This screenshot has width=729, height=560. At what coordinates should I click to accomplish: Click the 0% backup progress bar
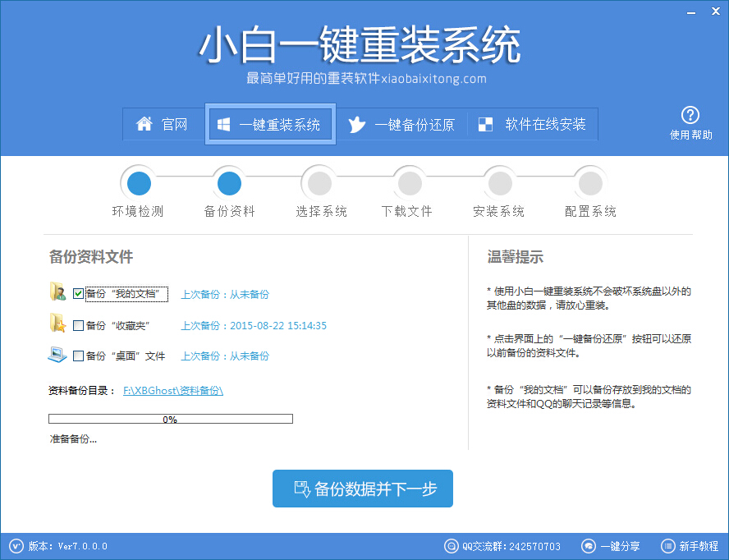(171, 418)
